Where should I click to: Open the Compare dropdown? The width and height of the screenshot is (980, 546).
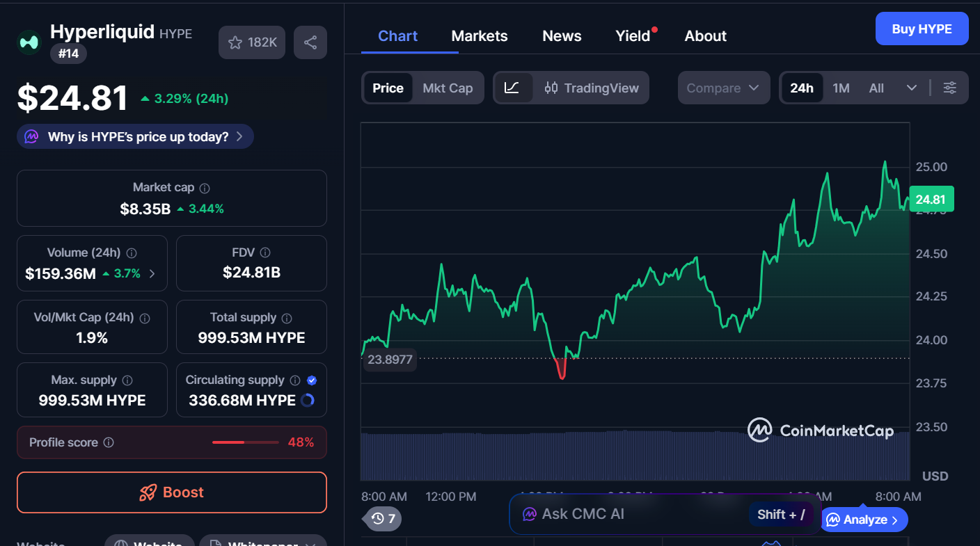coord(724,88)
